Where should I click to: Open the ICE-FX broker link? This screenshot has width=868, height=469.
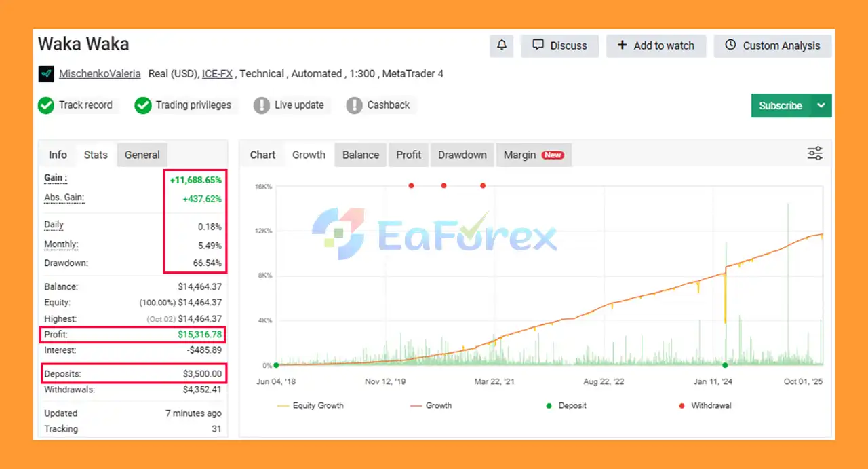(217, 74)
